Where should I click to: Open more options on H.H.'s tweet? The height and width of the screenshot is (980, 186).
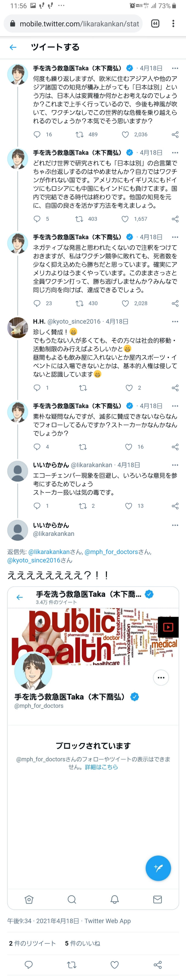[x=175, y=321]
